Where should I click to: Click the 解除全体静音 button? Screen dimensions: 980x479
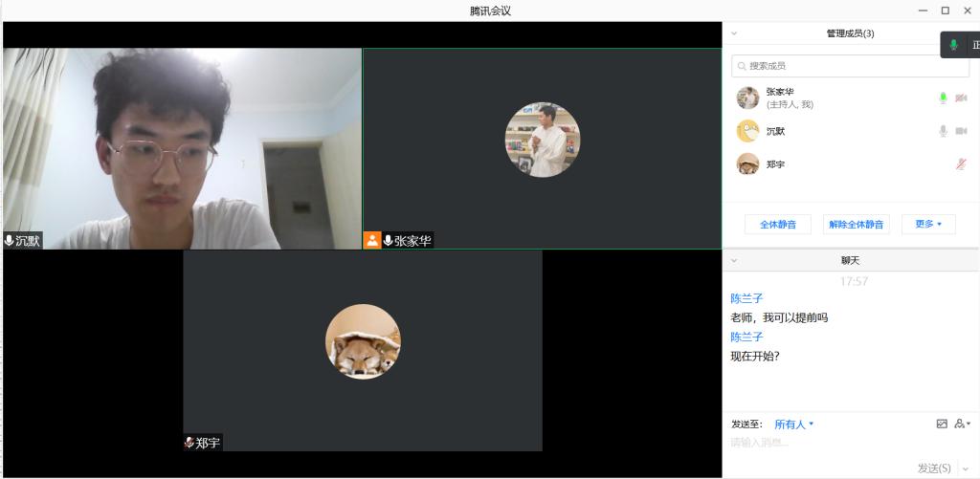click(x=857, y=224)
